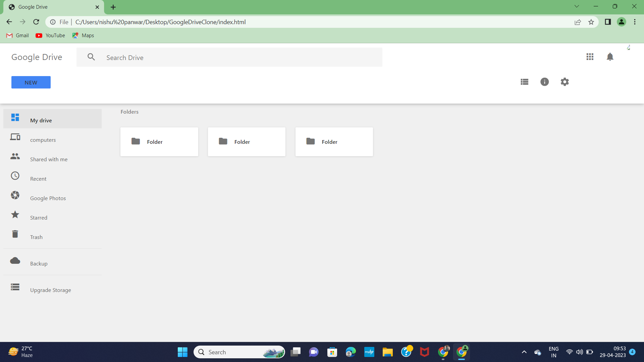The height and width of the screenshot is (362, 644).
Task: Open the Chrome three-dot menu
Action: (x=635, y=22)
